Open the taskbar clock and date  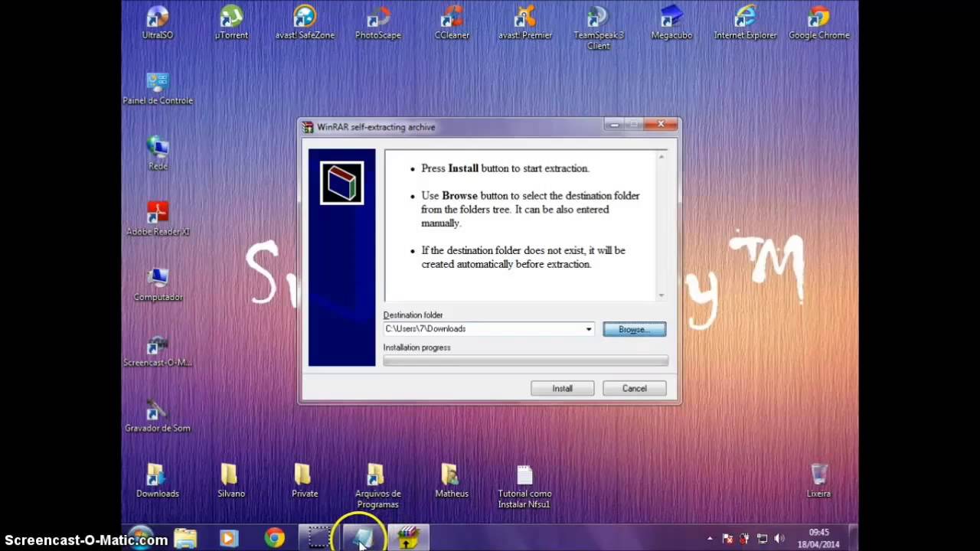click(818, 538)
